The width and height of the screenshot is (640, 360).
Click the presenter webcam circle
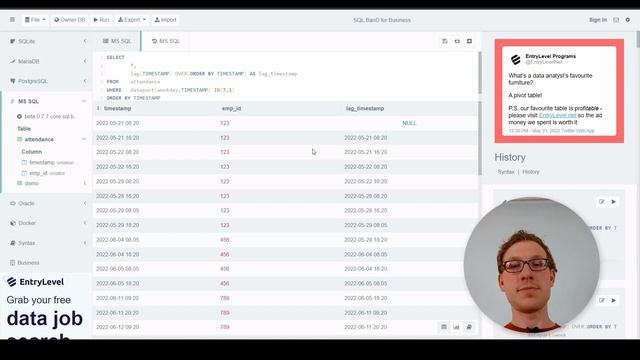(x=531, y=264)
